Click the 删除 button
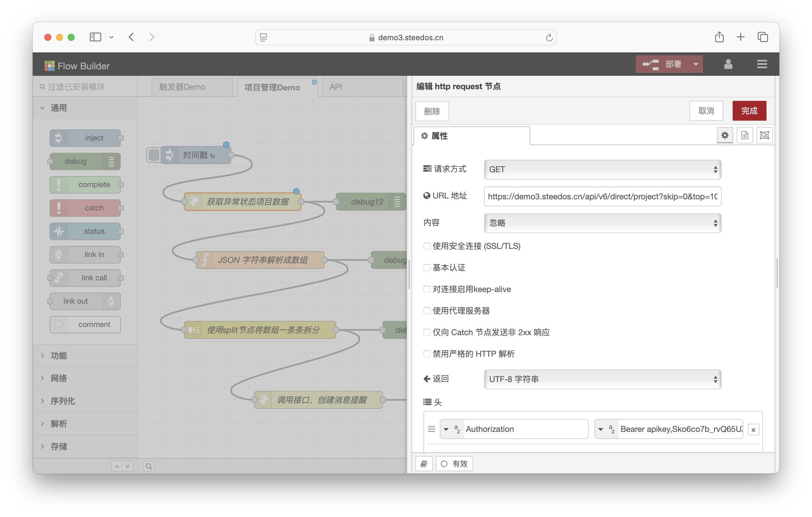Viewport: 812px width, 517px height. pyautogui.click(x=432, y=111)
